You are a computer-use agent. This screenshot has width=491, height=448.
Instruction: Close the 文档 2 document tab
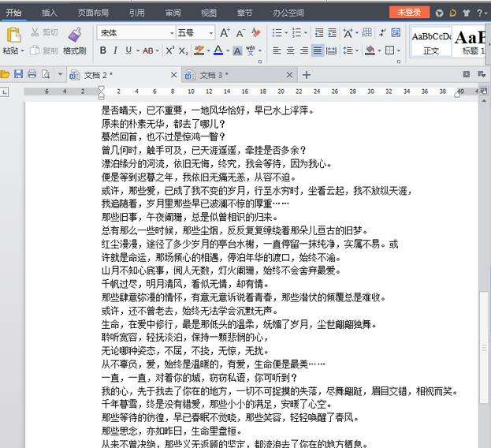tap(174, 75)
